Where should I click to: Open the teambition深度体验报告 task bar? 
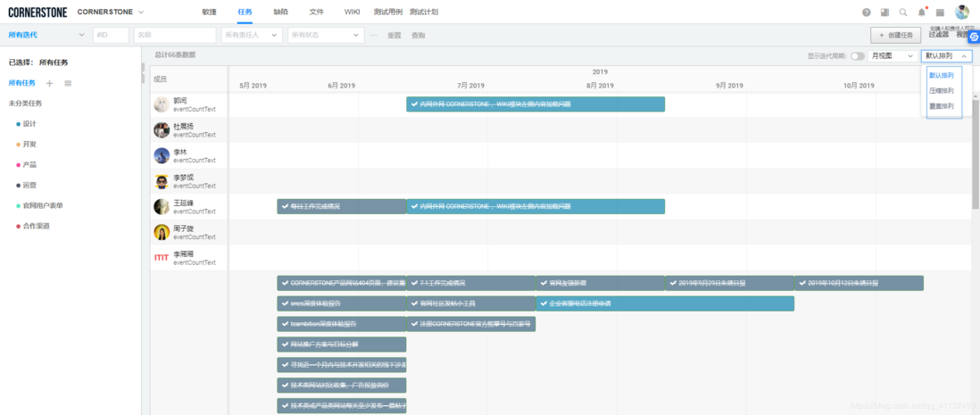click(342, 324)
